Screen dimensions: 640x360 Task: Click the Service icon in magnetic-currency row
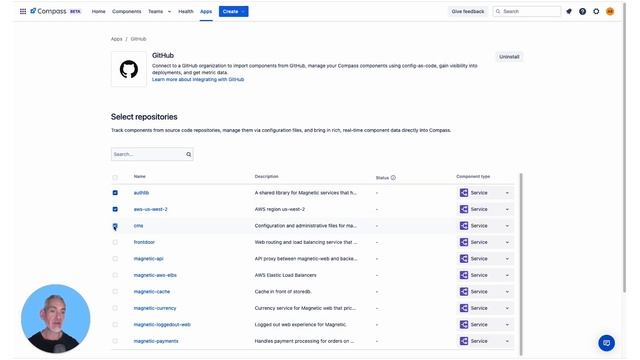pos(464,308)
